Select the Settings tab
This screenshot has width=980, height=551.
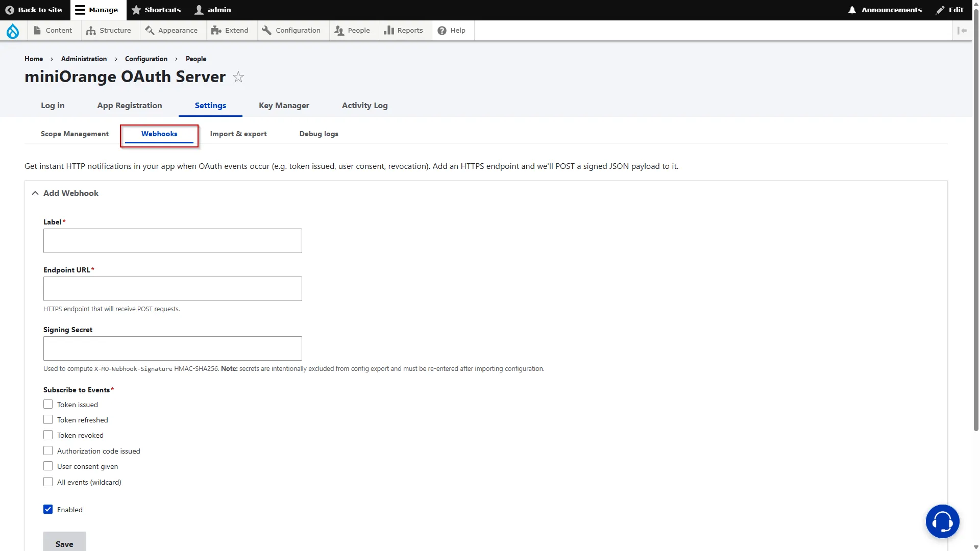coord(210,105)
